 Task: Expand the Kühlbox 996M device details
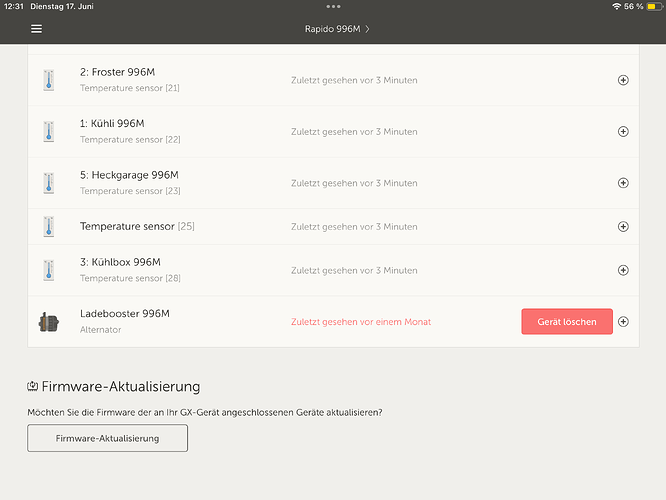pyautogui.click(x=623, y=270)
